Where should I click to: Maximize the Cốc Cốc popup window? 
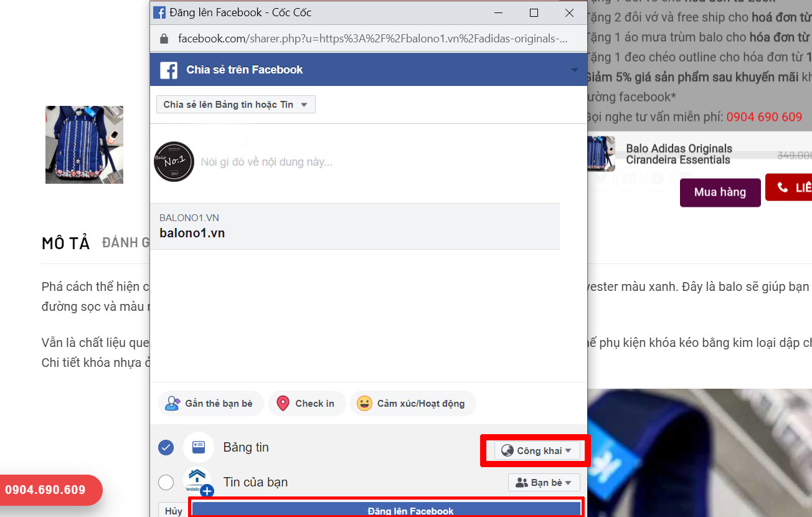pos(534,12)
